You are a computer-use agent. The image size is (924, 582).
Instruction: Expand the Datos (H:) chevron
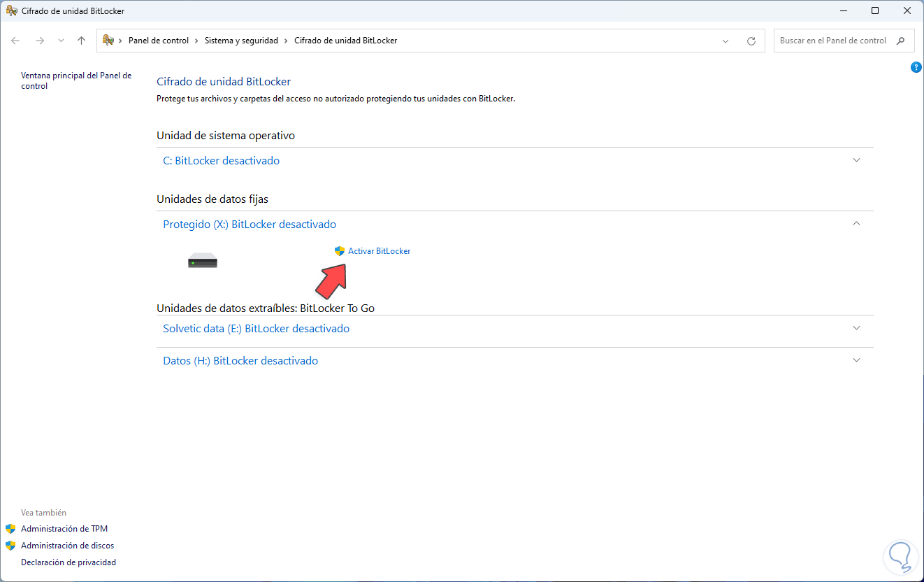(x=857, y=360)
